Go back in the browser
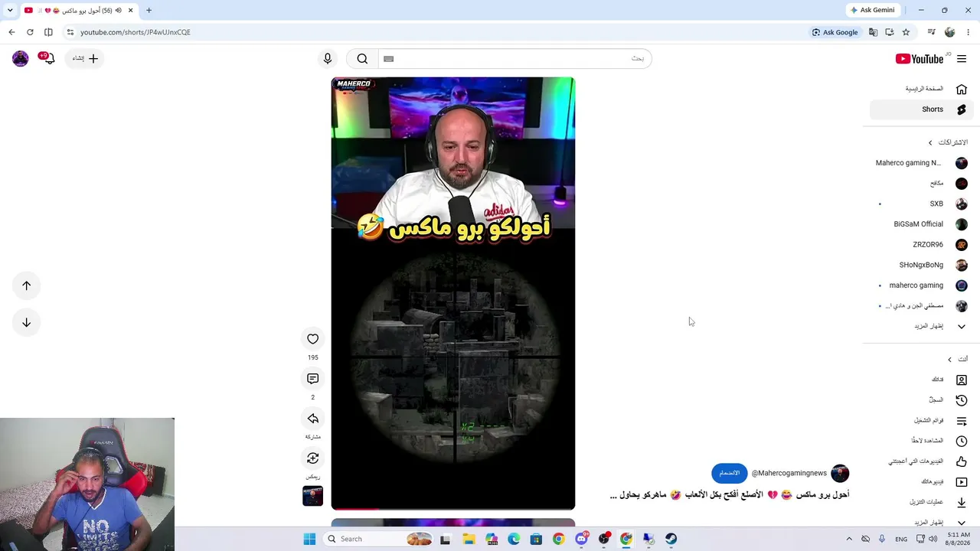 [x=11, y=32]
